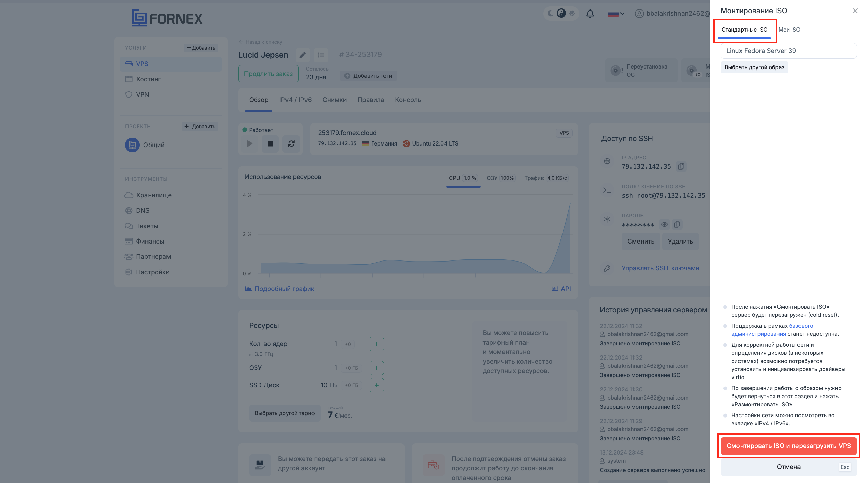Switch to the Мои ISO tab
This screenshot has width=868, height=483.
pos(789,30)
